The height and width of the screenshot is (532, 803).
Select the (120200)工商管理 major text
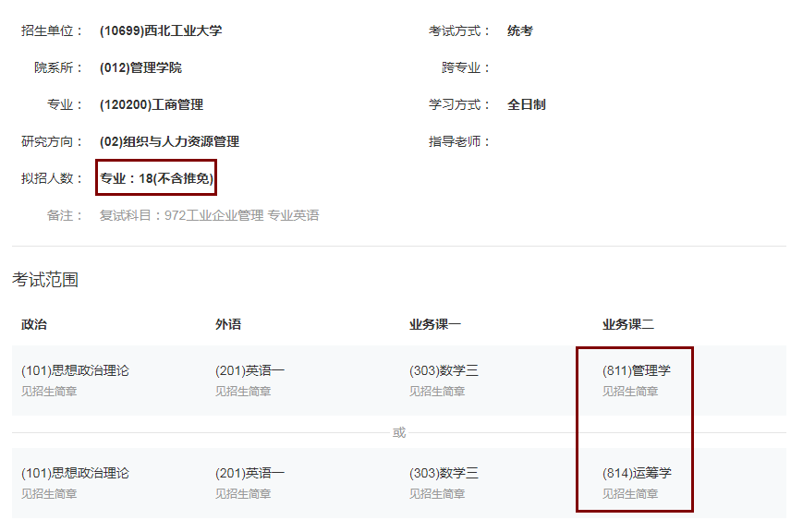pos(151,104)
